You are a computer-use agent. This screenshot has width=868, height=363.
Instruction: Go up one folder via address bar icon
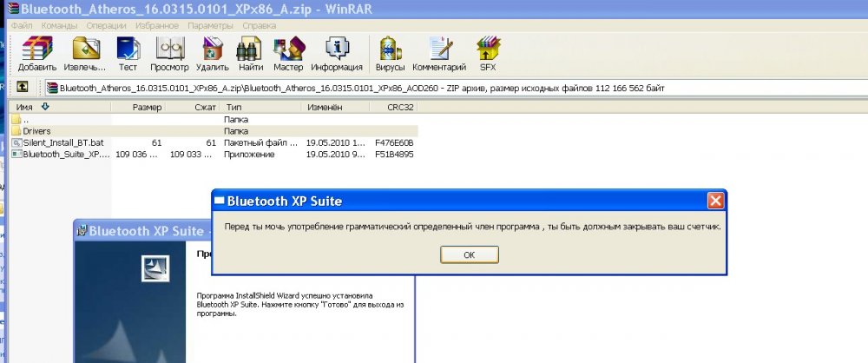click(x=23, y=87)
